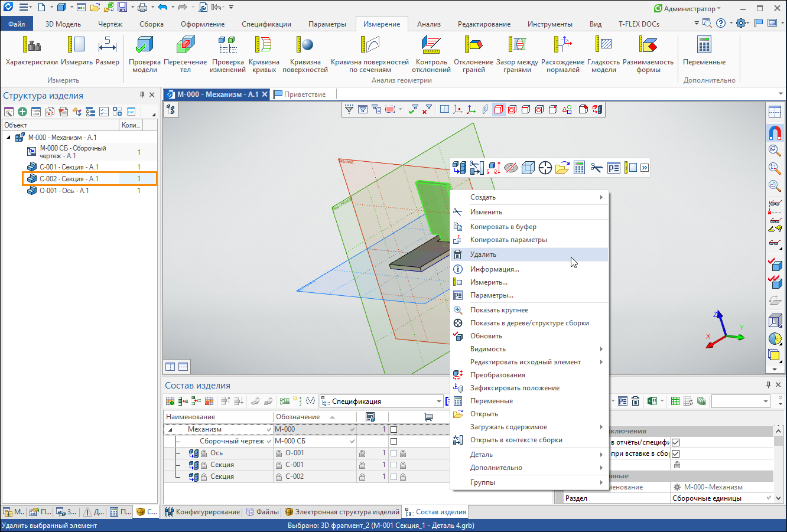787x532 pixels.
Task: Click the scissors icon in floating toolbar
Action: pos(596,168)
